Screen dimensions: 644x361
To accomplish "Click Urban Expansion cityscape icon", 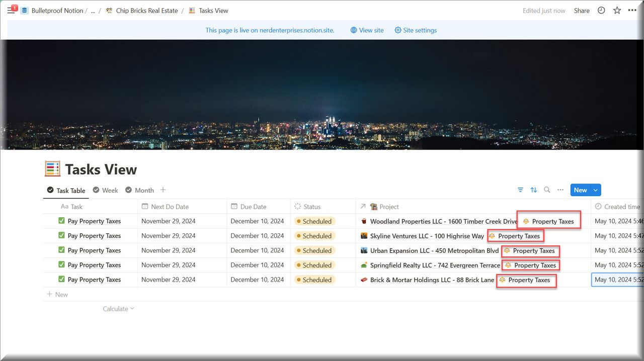I will [364, 250].
